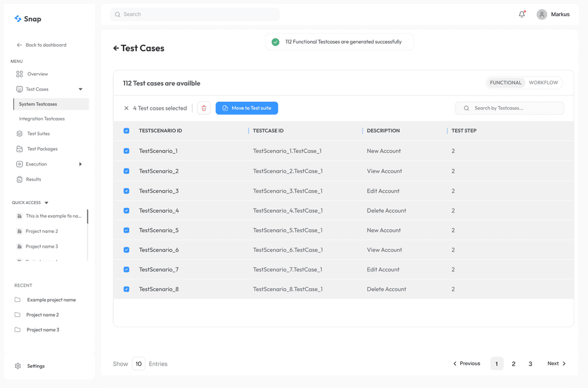Uncheck TestScenario_3's row checkbox
The image size is (588, 388).
[x=126, y=190]
